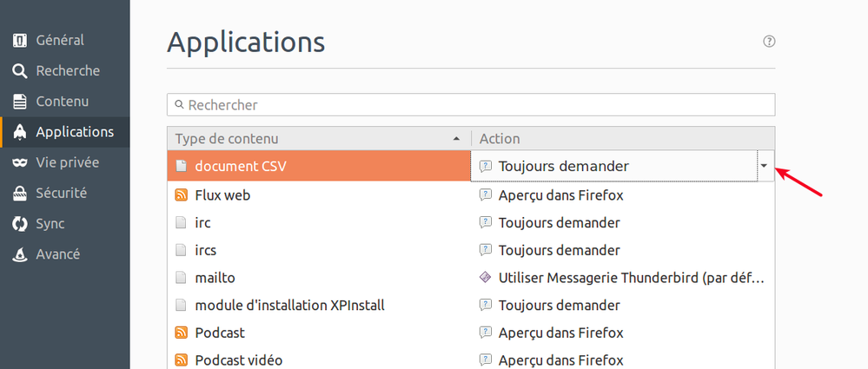
Task: Go to the Contenu preferences pane
Action: point(62,101)
